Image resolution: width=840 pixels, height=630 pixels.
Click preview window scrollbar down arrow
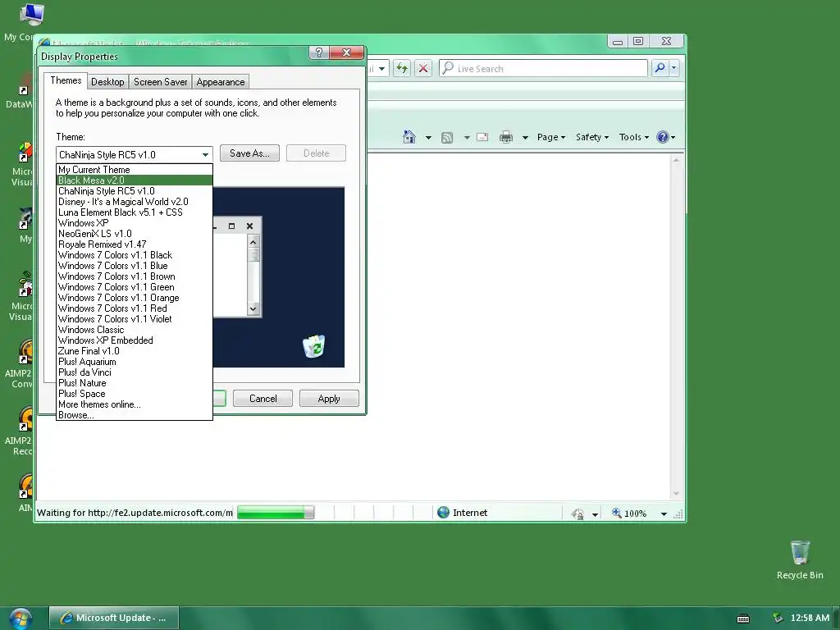coord(253,309)
